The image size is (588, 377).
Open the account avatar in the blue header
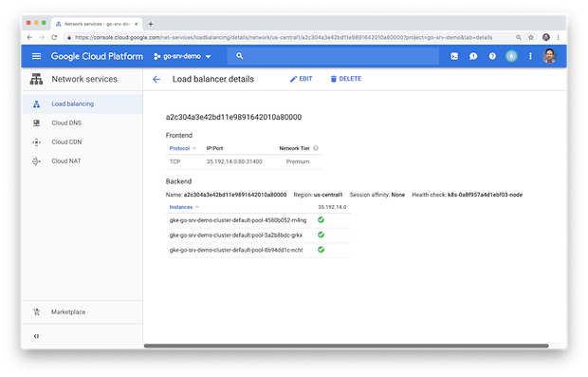[x=549, y=56]
